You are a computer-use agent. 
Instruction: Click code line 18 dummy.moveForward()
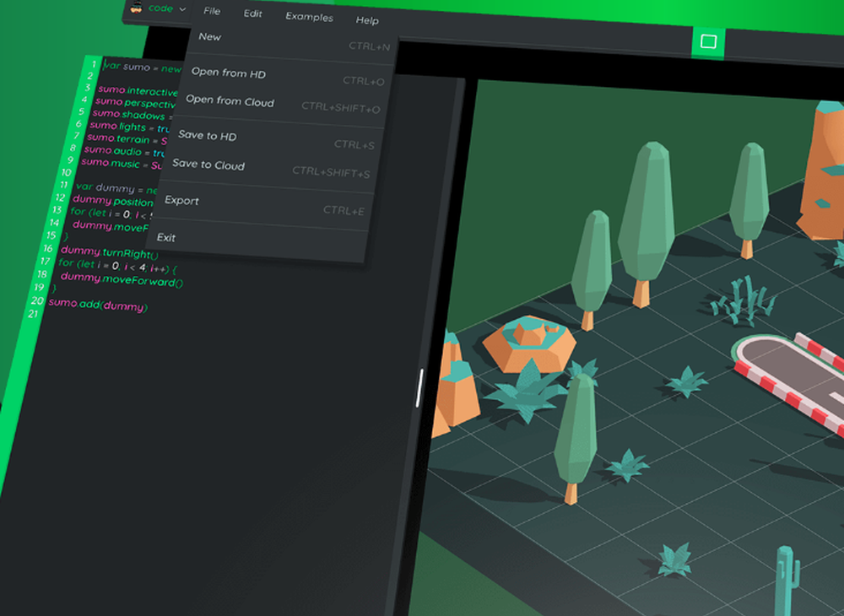122,279
